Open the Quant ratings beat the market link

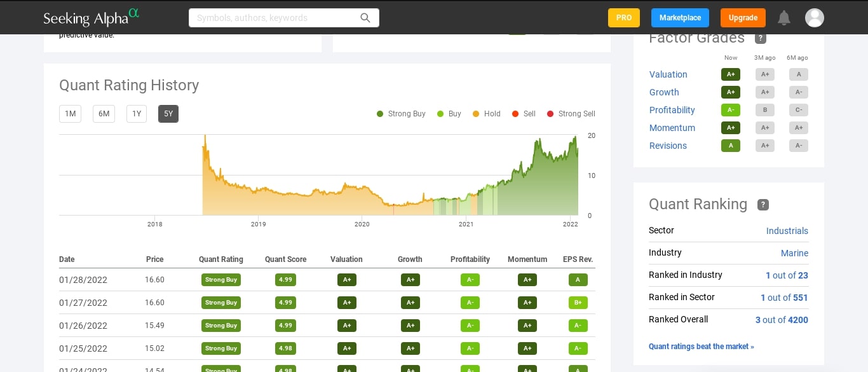[x=701, y=347]
